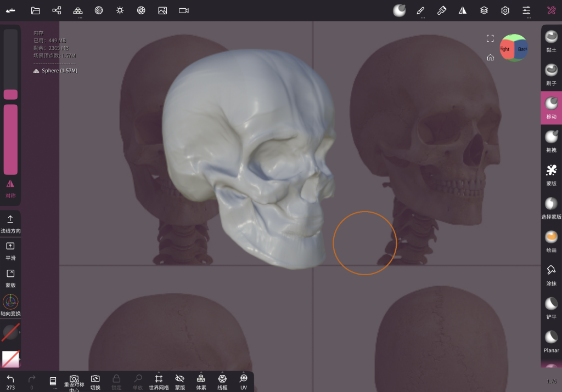
Task: Select the Sphere (1.57M) object entry
Action: pos(55,71)
